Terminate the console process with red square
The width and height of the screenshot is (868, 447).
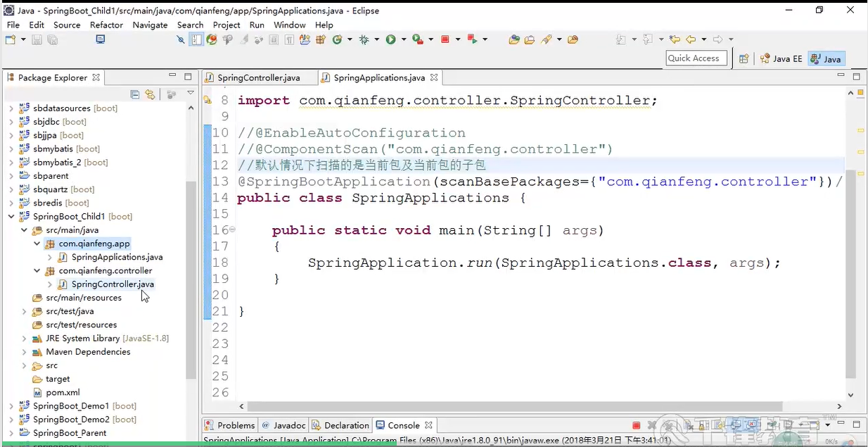(x=636, y=426)
